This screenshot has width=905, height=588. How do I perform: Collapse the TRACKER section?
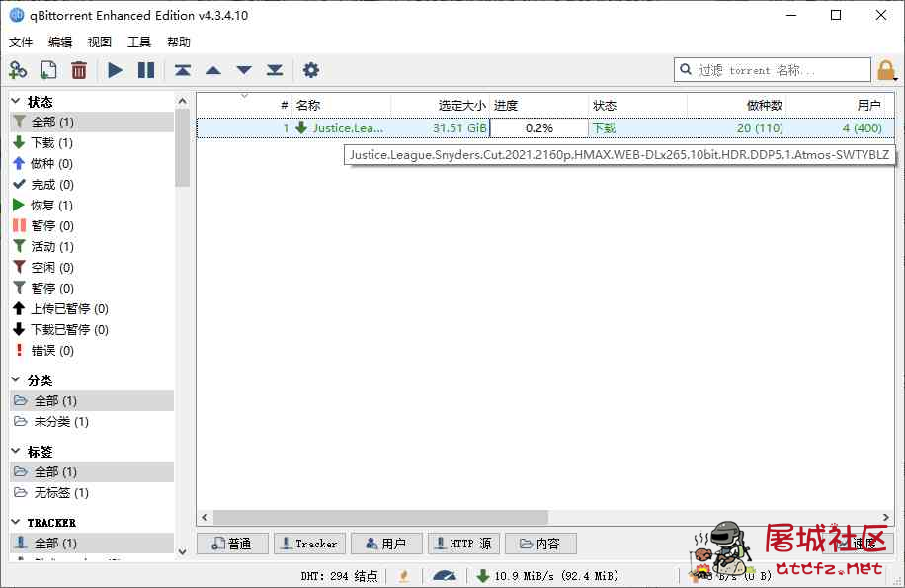[x=16, y=522]
